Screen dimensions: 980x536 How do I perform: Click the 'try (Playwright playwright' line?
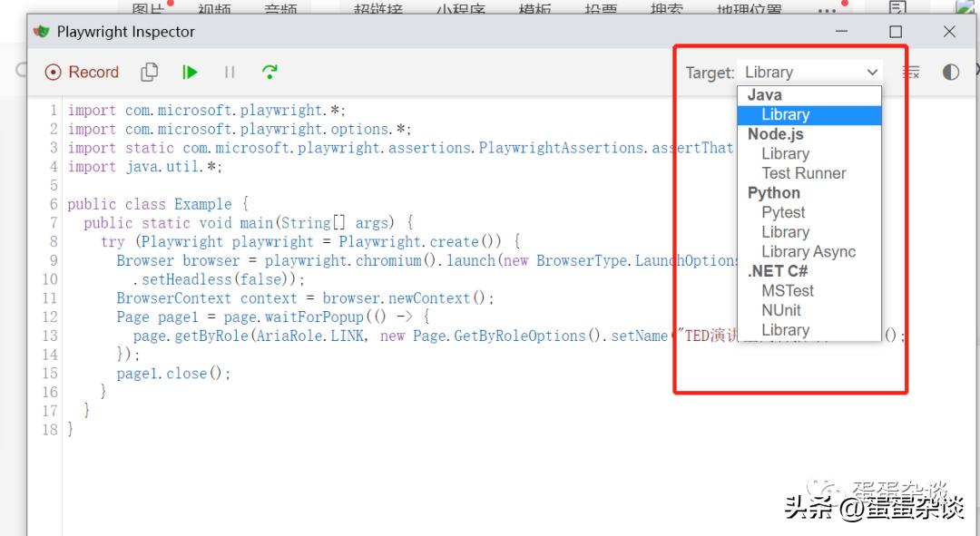point(310,242)
